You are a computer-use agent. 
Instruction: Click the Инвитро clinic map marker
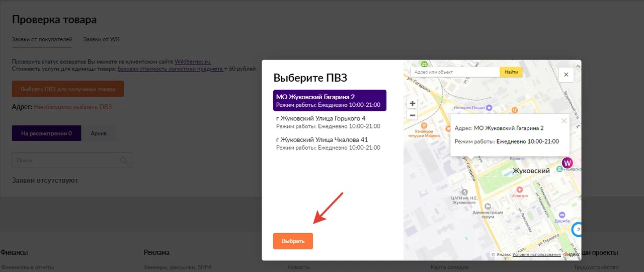519,190
